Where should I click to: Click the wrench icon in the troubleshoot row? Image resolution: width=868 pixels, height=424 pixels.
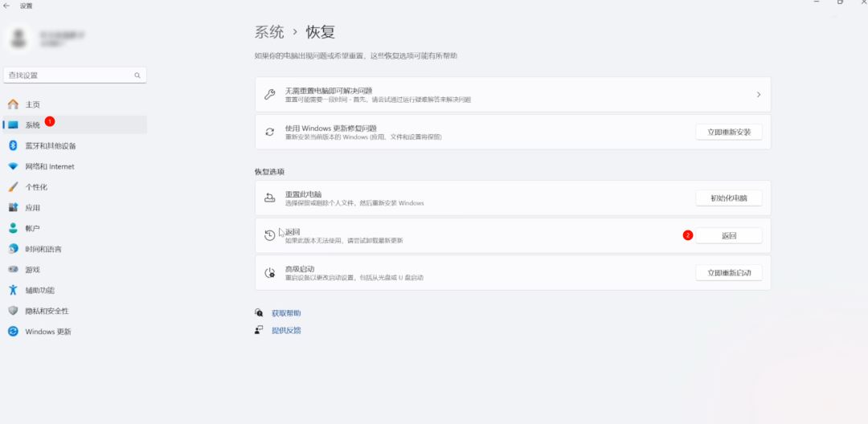pos(269,95)
